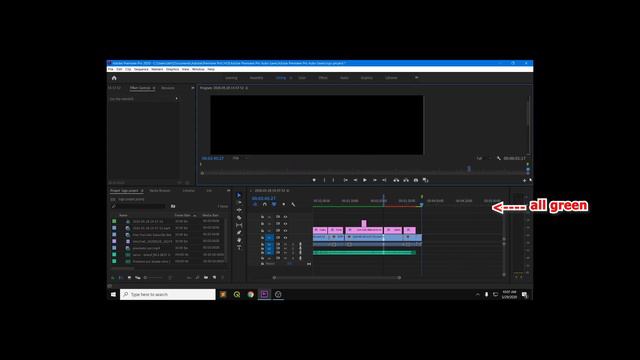Open workspace overflow chevron menu
Screen dimensions: 640x360
point(416,78)
